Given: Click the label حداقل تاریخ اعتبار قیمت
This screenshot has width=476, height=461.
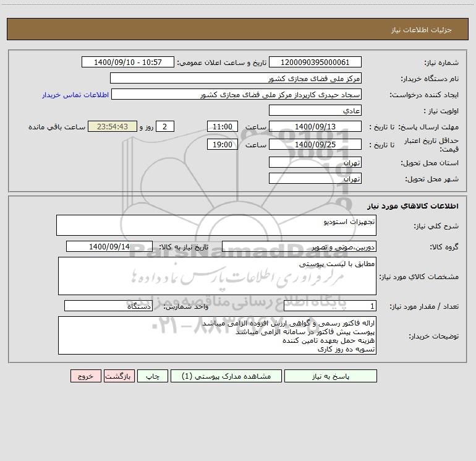Looking at the screenshot, I should [431, 145].
